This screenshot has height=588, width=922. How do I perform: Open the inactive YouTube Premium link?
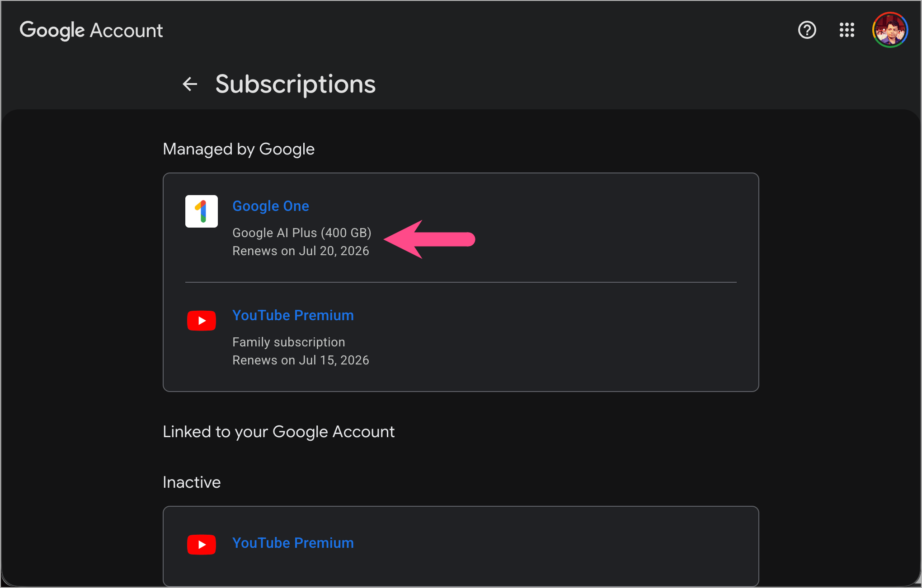tap(293, 543)
